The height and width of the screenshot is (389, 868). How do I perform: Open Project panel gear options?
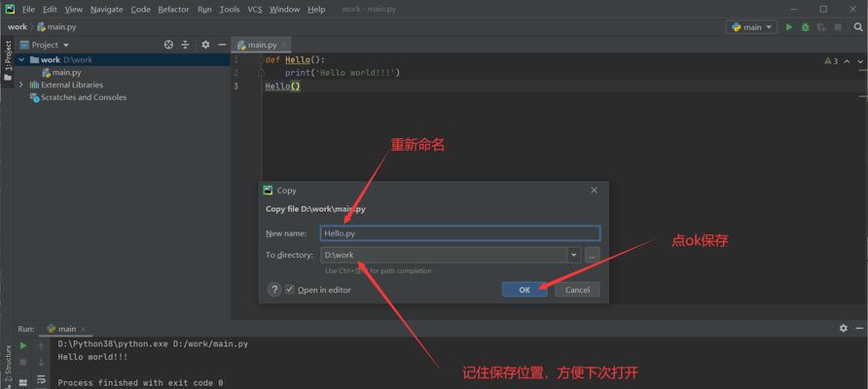[205, 45]
